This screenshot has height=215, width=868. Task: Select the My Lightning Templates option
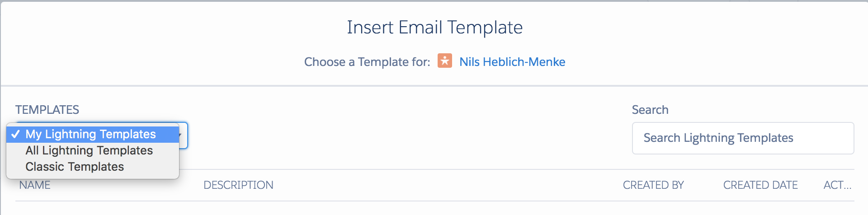pos(90,134)
